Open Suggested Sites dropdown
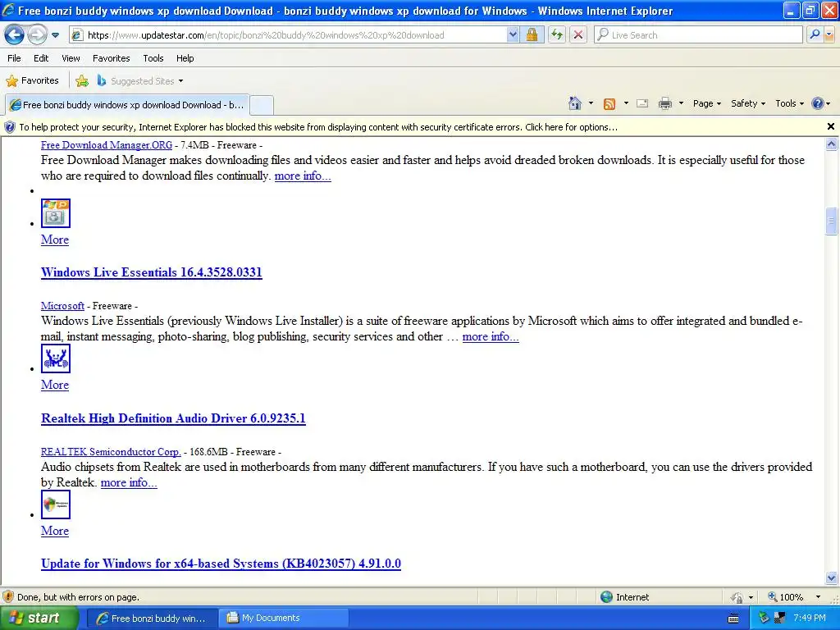 (x=140, y=81)
